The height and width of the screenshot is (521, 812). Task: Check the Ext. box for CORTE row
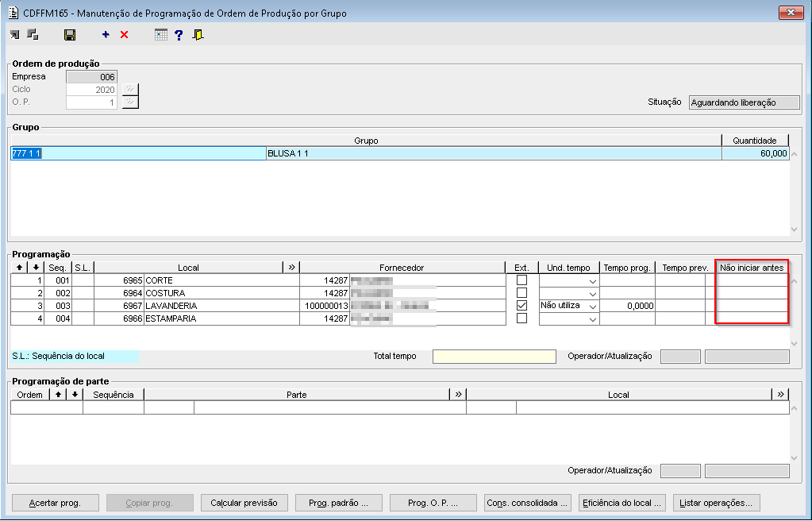[521, 280]
